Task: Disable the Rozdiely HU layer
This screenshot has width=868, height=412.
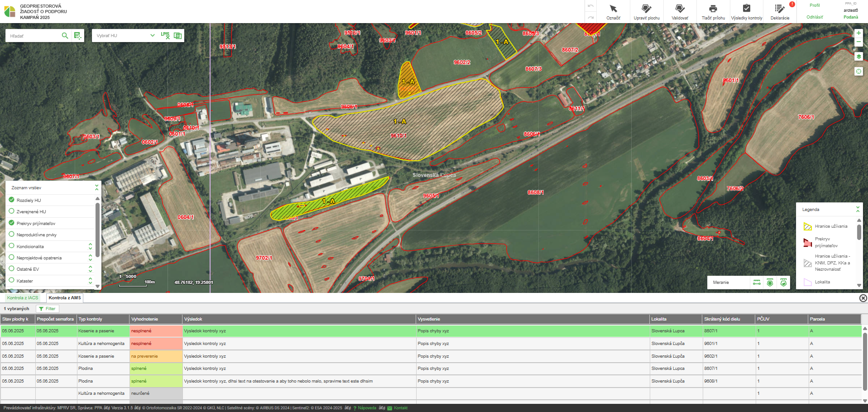Action: [x=12, y=200]
